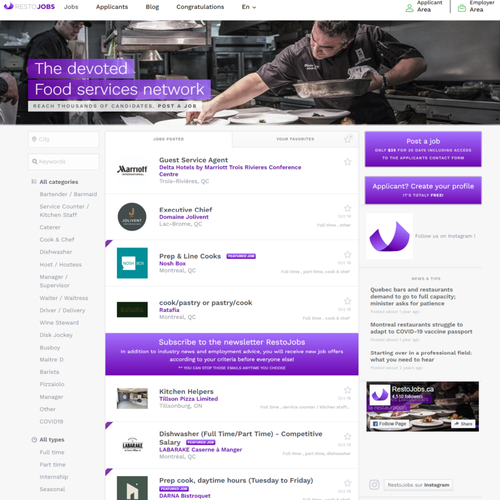Click the Instagram icon near RestoJobs sur Instagram

[x=374, y=484]
